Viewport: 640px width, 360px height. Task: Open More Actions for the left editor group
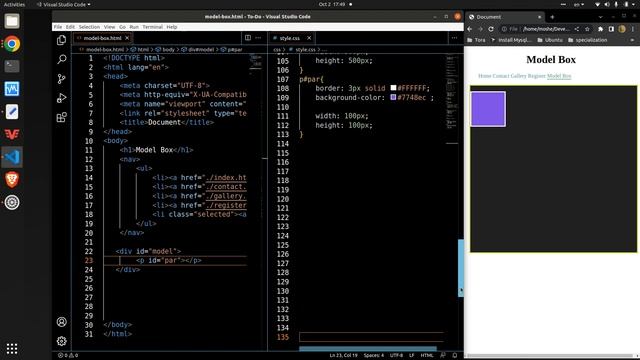tap(258, 38)
